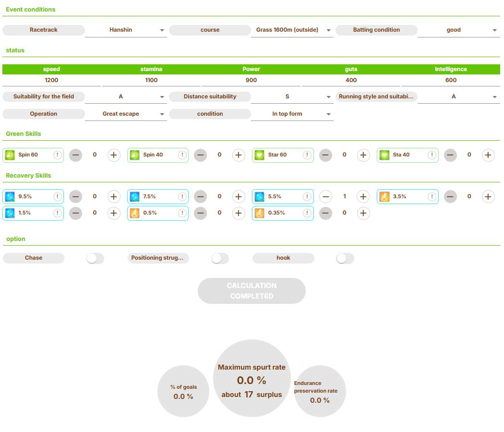Increase Spin 60 count with plus
The width and height of the screenshot is (504, 432).
[x=114, y=155]
